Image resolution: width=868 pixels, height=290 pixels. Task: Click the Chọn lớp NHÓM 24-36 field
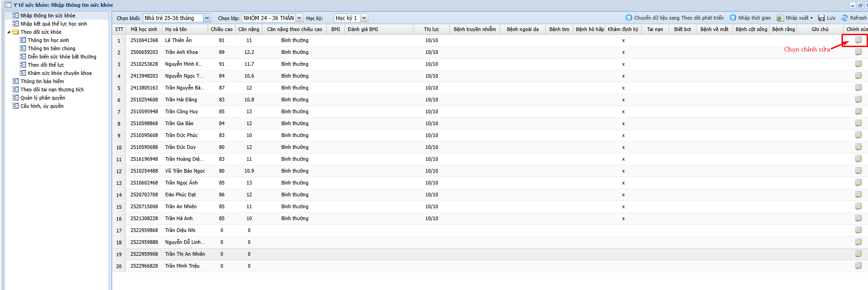[x=269, y=18]
